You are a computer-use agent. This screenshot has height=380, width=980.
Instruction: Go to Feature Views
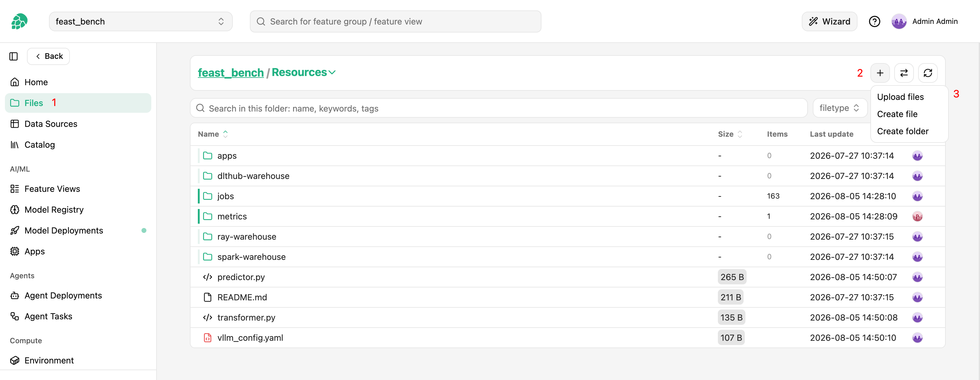pyautogui.click(x=78, y=189)
